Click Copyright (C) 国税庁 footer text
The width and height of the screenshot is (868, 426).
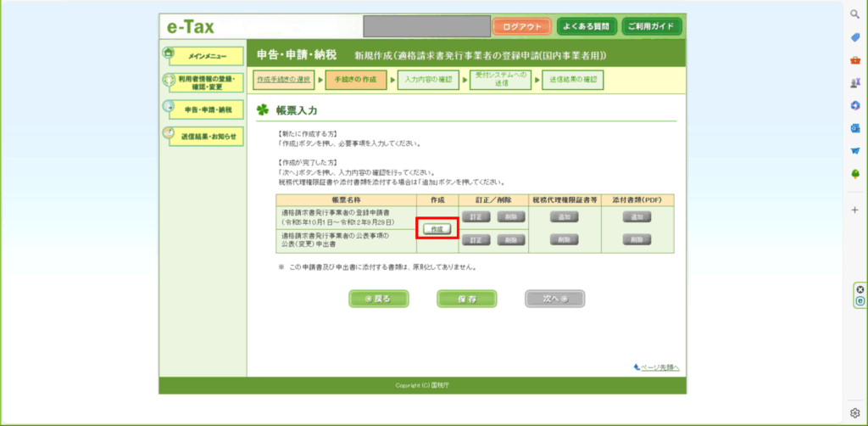pos(422,385)
